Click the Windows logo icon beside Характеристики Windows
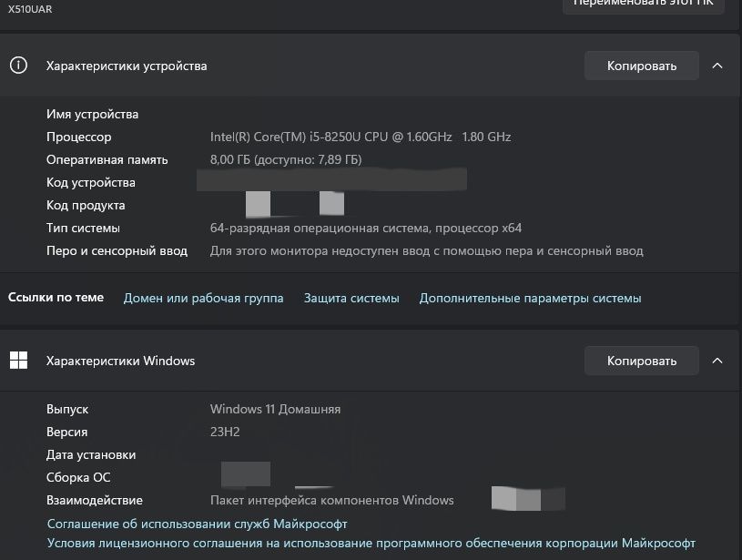Screen dimensions: 742x560 coord(18,361)
